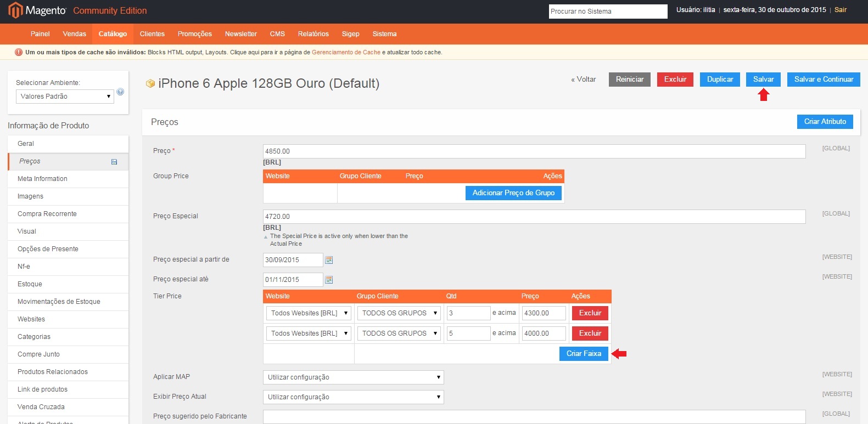Click the Reiniciar button
This screenshot has height=424, width=868.
pos(630,80)
